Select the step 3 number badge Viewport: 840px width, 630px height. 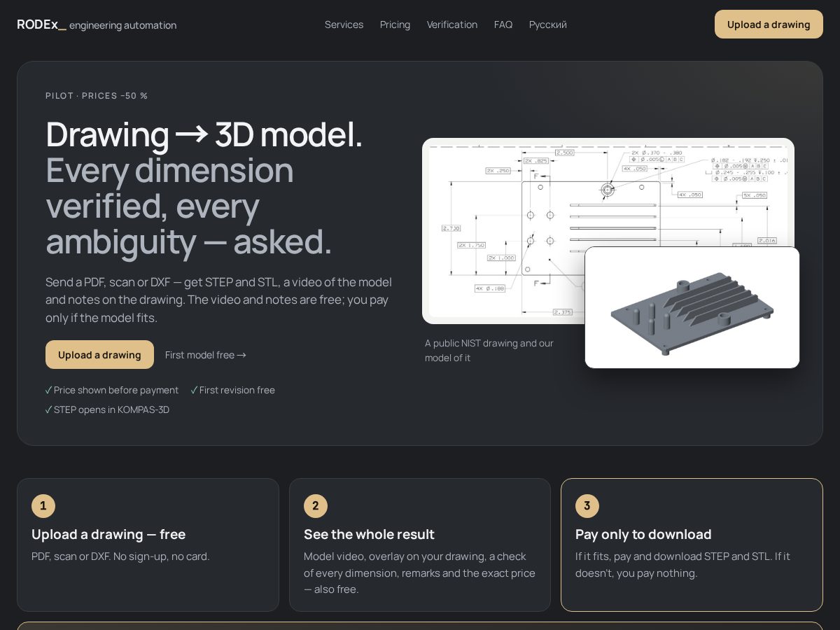click(x=587, y=505)
